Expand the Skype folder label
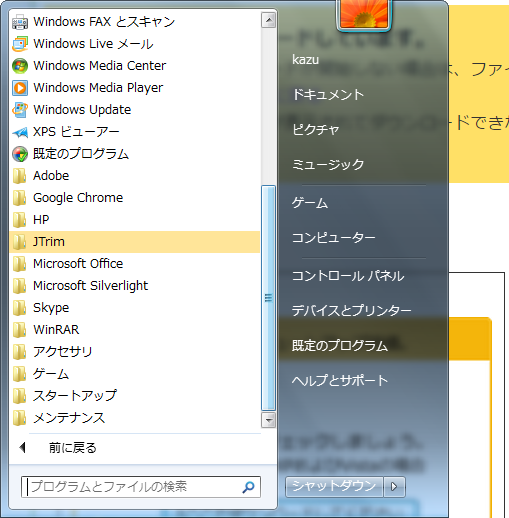Image resolution: width=509 pixels, height=518 pixels. click(x=51, y=308)
